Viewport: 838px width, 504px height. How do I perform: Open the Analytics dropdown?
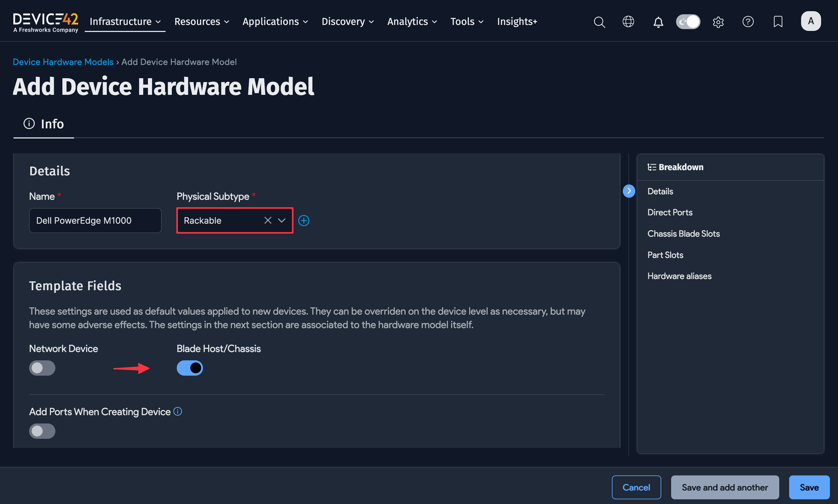click(x=412, y=21)
